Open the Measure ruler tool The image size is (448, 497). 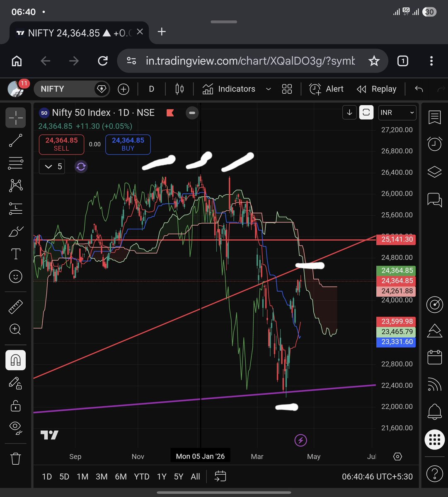click(x=15, y=306)
